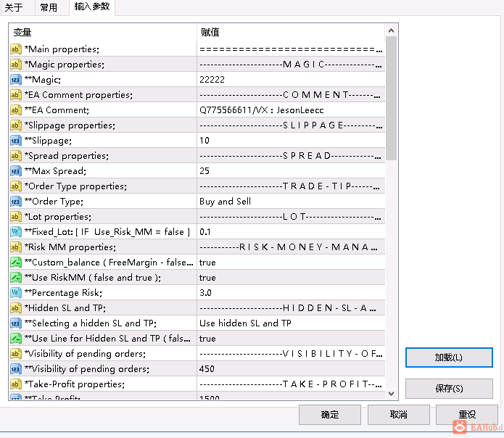Image resolution: width=504 pixels, height=438 pixels.
Task: Click the string icon beside *Visibility of pending orders
Action: [15, 354]
